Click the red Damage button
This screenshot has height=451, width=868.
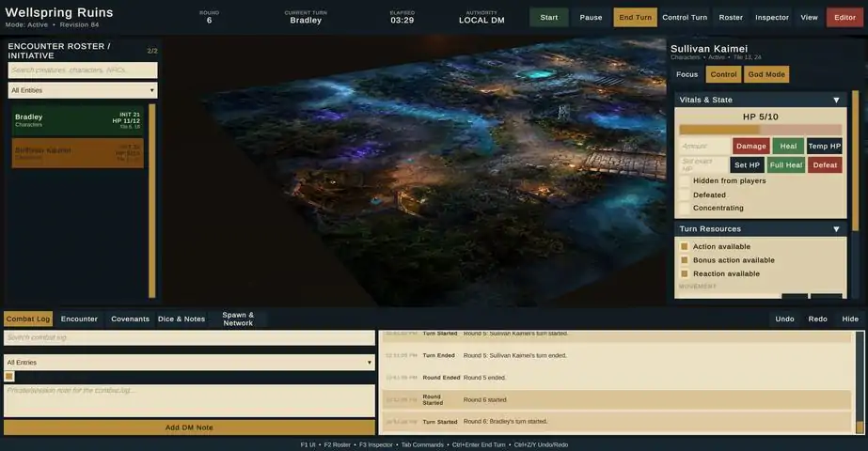click(x=751, y=146)
